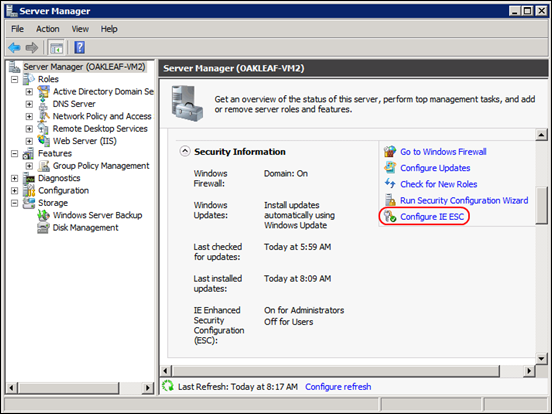Expand the DNS Server node

point(29,104)
